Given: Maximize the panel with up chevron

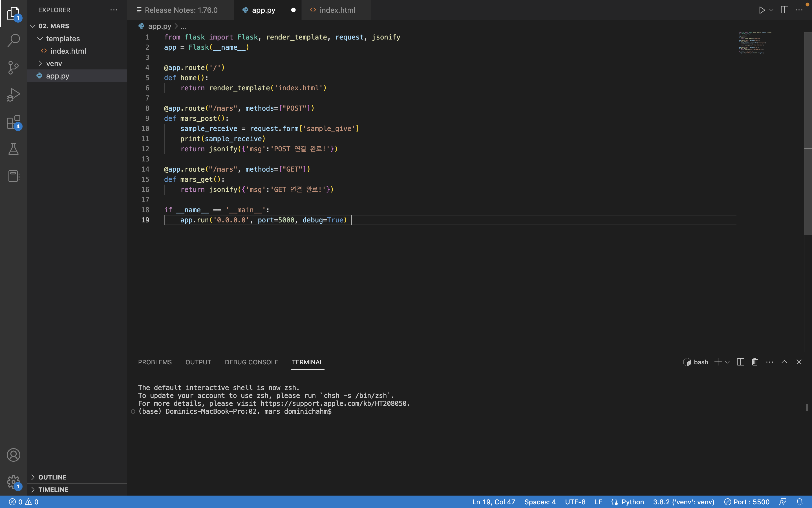Looking at the screenshot, I should [x=784, y=362].
